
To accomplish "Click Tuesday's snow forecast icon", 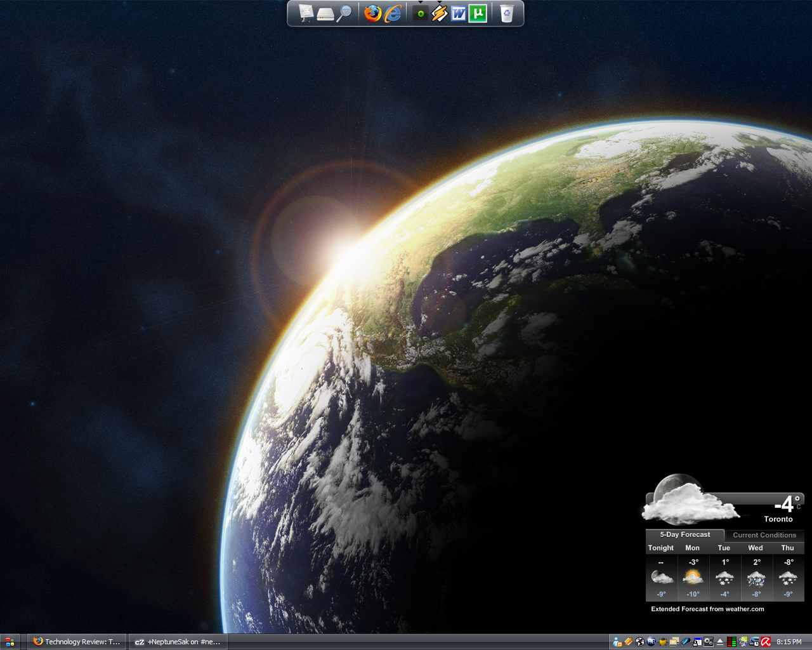I will pos(724,578).
